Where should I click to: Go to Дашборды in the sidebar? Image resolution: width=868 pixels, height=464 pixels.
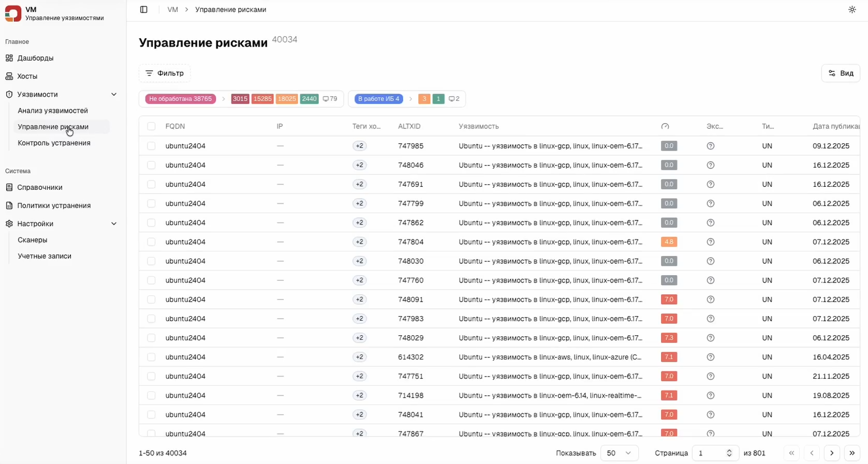[35, 58]
